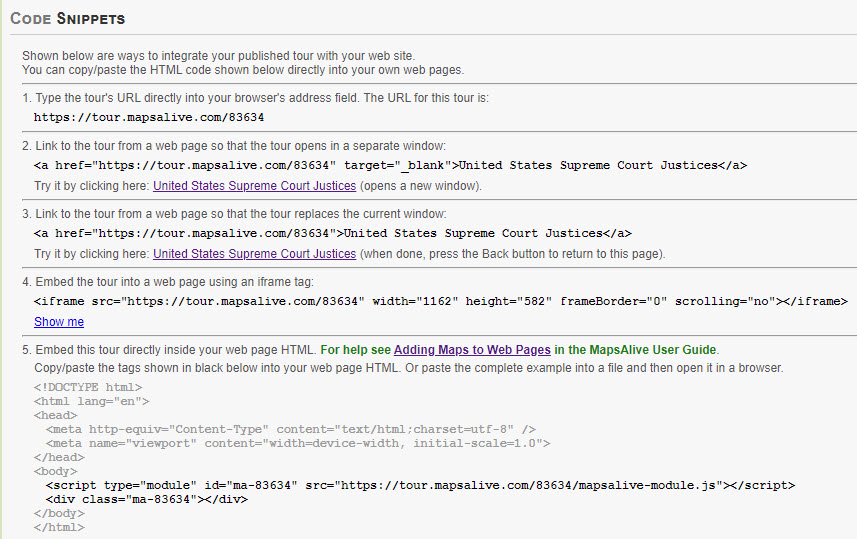
Task: Click the "Embed this tour directly inside" instruction
Action: coord(169,350)
